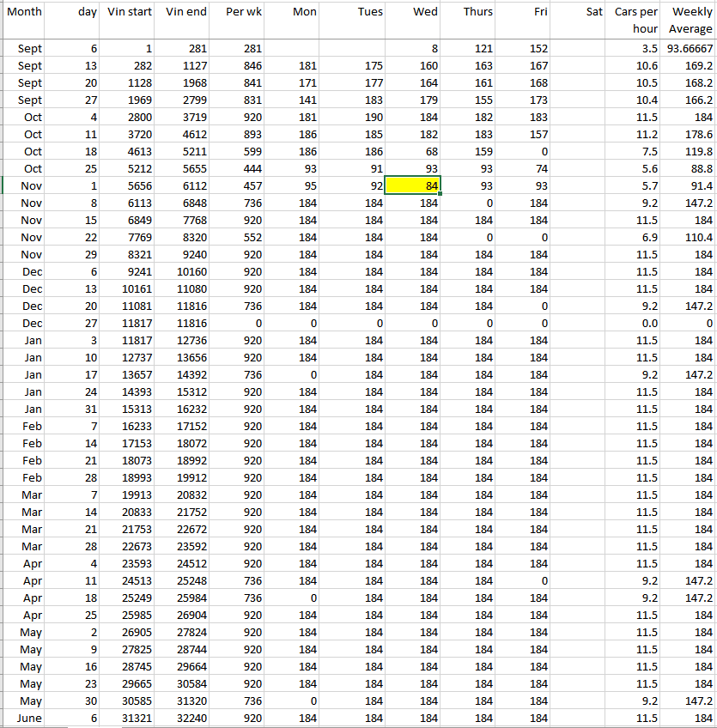717x728 pixels.
Task: Click the cell showing 93.66667
Action: 689,49
